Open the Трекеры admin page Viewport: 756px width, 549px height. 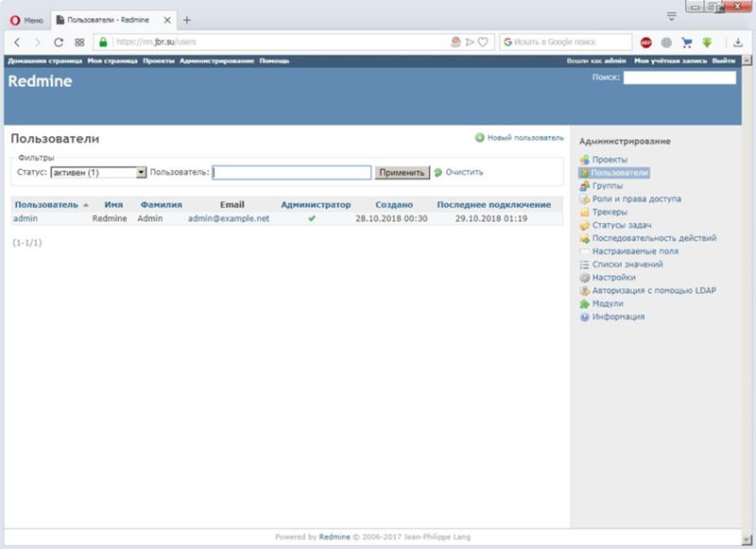(587, 213)
